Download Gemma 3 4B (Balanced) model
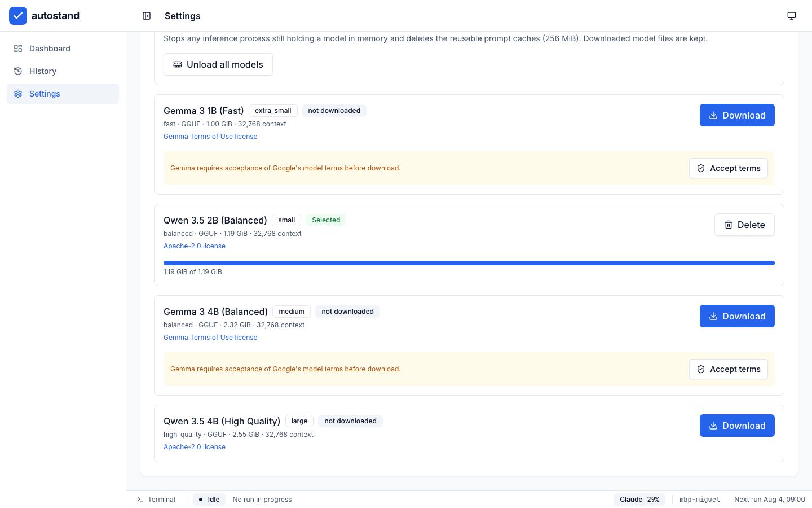The image size is (812, 508). coord(737,316)
